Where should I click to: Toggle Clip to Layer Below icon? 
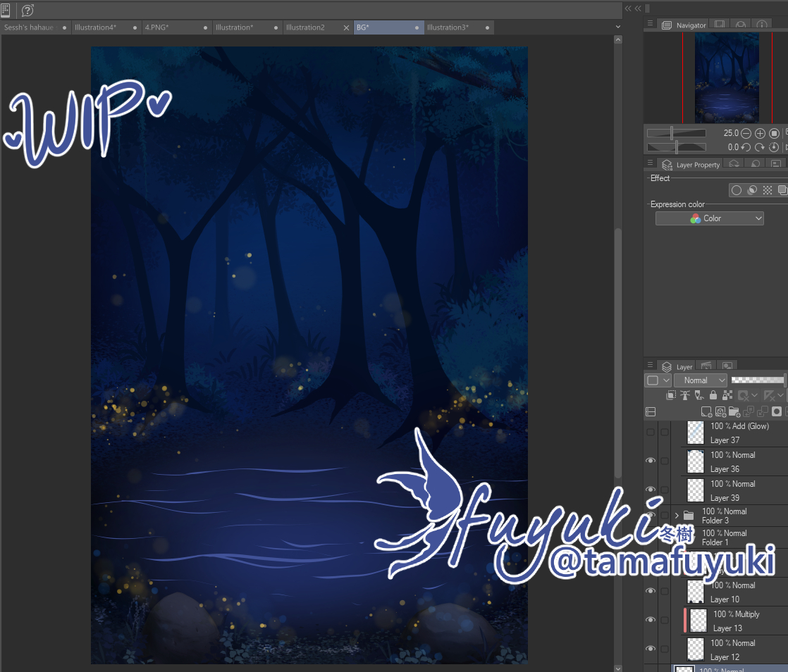(x=671, y=396)
